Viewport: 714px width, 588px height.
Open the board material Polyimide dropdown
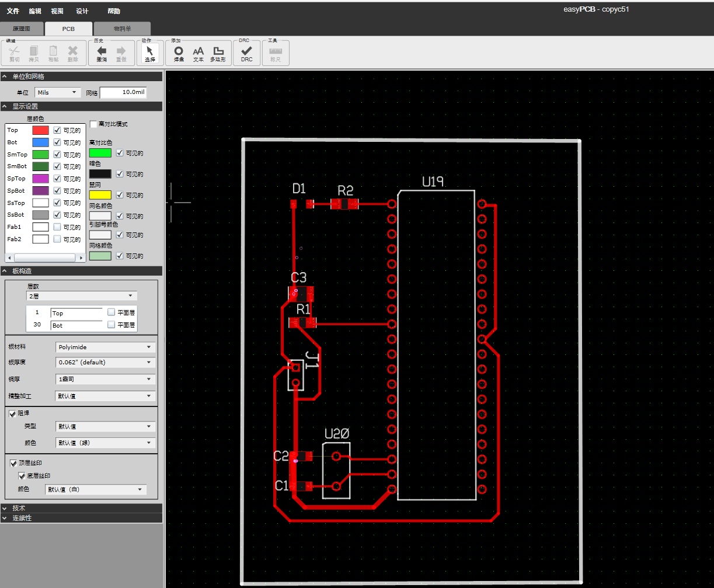coord(106,347)
